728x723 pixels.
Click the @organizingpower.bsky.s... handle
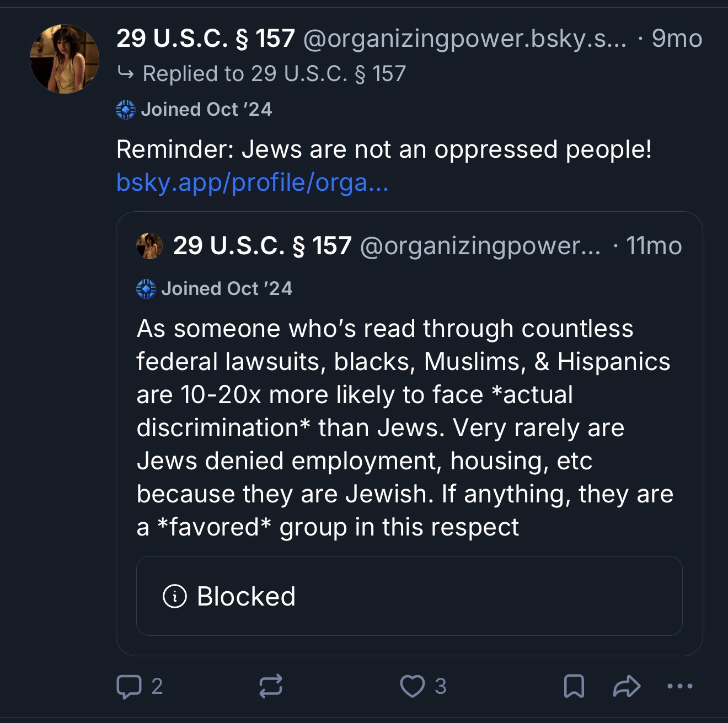465,39
